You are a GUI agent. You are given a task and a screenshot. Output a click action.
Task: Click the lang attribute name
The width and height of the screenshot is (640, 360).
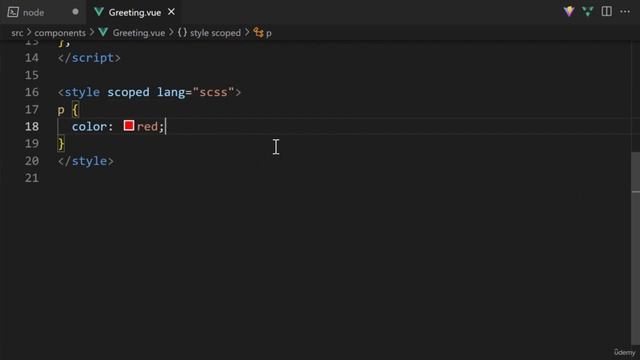pyautogui.click(x=171, y=93)
